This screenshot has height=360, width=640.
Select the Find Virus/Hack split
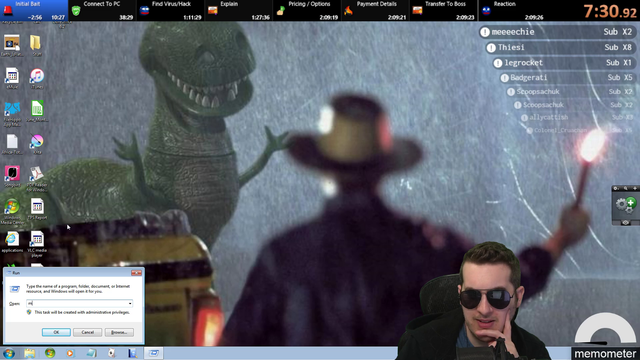pos(170,11)
